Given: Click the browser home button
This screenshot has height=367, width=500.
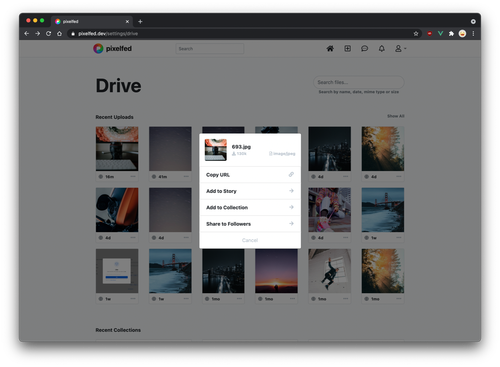Looking at the screenshot, I should tap(59, 34).
